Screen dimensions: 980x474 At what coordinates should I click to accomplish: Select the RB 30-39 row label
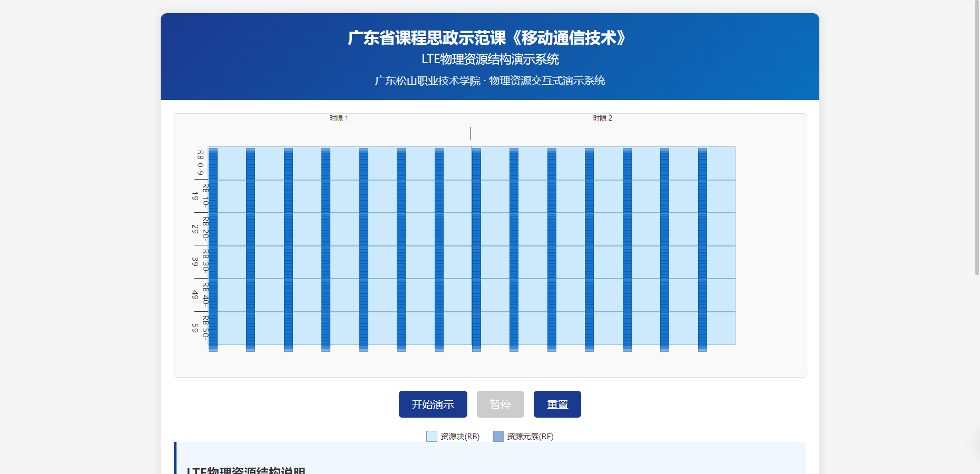(200, 262)
